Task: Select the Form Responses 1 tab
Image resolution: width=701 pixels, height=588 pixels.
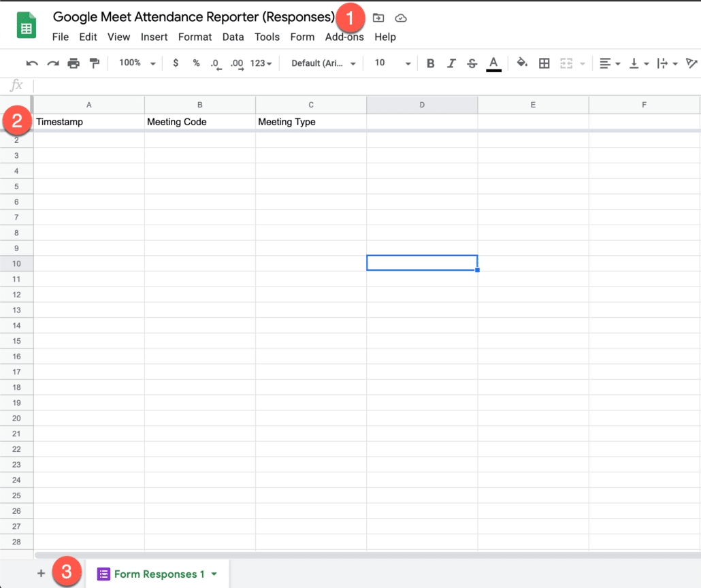Action: click(x=157, y=574)
